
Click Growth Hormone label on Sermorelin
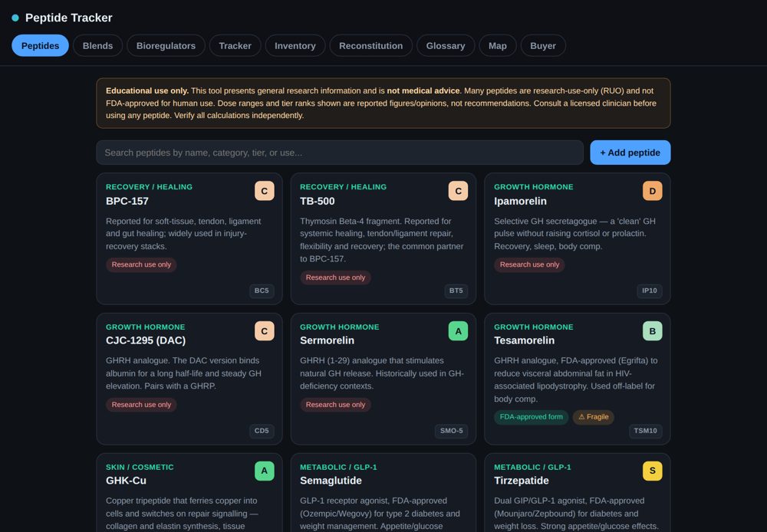[340, 327]
